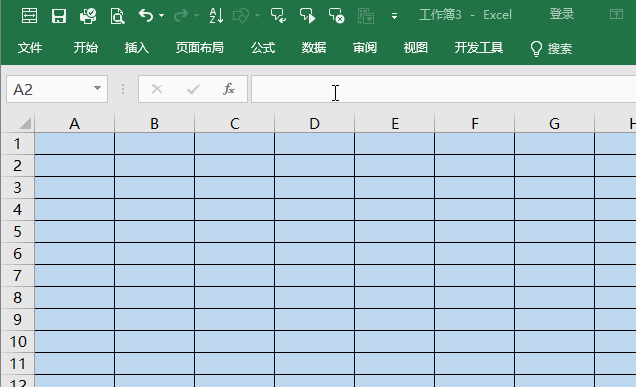
Task: Click the delete comment icon with X
Action: [x=336, y=16]
